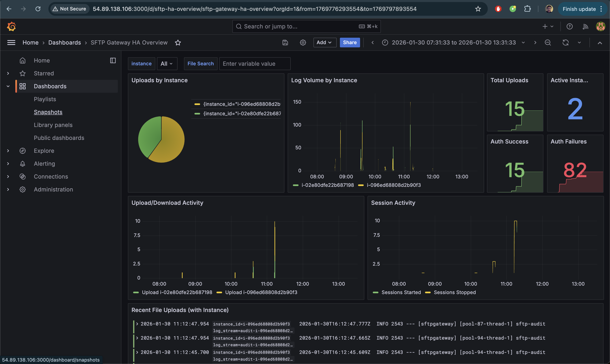The height and width of the screenshot is (364, 610).
Task: Zoom out the time range with the magnifier icon
Action: pos(548,43)
